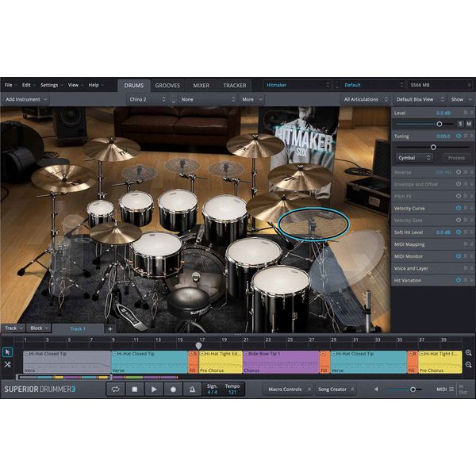Open the Velocity Curve section menu icon
The image size is (476, 476).
point(466,208)
